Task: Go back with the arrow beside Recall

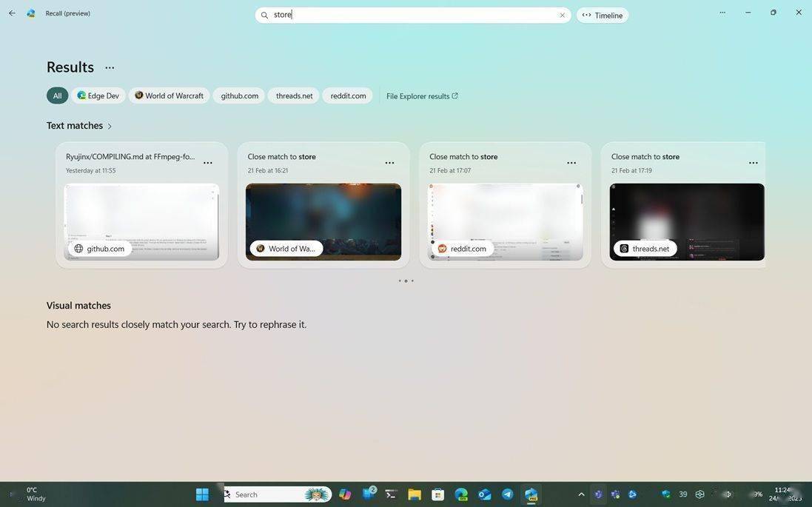Action: [x=12, y=13]
